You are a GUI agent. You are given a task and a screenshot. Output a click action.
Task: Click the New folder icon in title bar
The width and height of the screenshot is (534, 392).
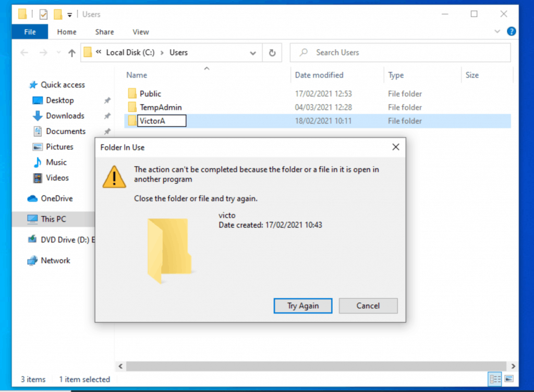pos(58,14)
